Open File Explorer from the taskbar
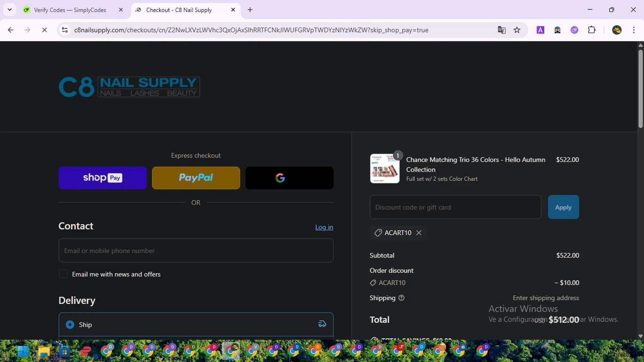Screen dimensions: 644x362 coord(44,351)
